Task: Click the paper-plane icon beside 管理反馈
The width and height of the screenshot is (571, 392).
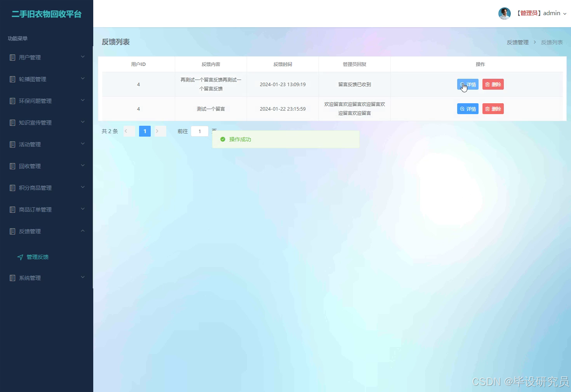Action: pyautogui.click(x=20, y=257)
